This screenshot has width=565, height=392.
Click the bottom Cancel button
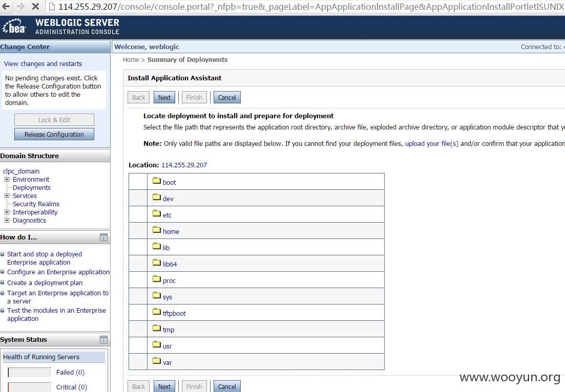point(227,386)
